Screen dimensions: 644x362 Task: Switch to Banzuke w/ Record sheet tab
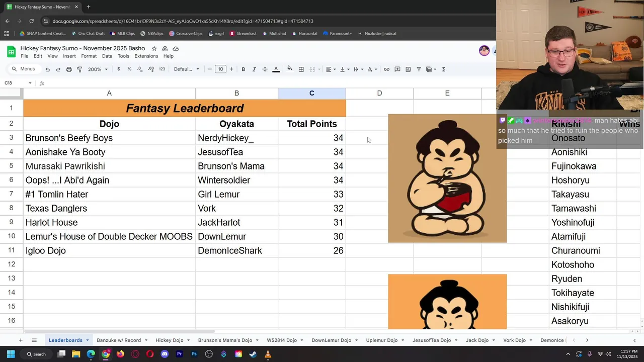point(119,340)
